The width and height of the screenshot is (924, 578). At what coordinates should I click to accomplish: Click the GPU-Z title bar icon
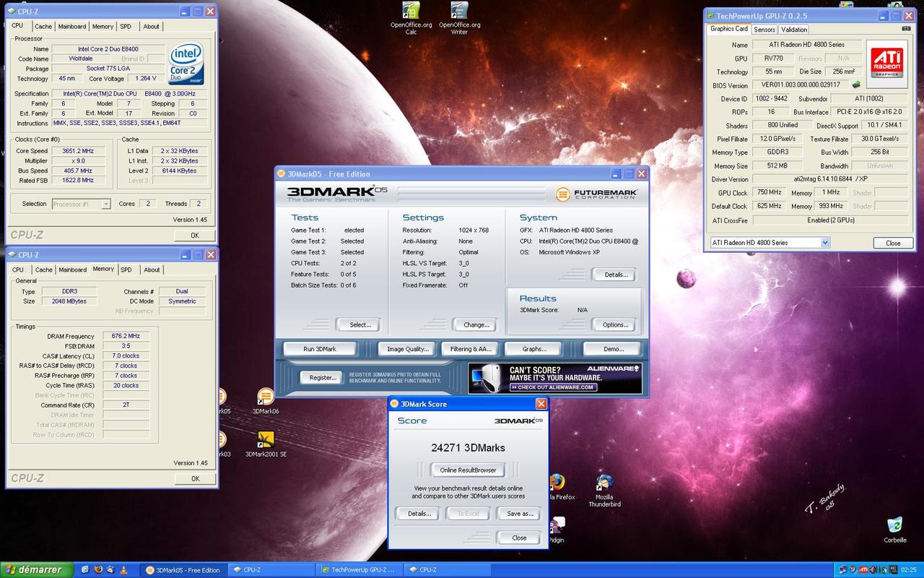point(710,15)
